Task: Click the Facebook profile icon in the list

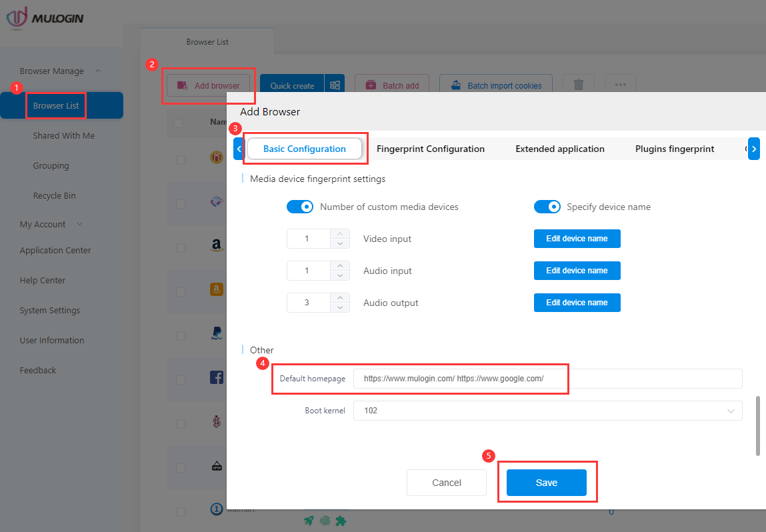Action: [216, 377]
